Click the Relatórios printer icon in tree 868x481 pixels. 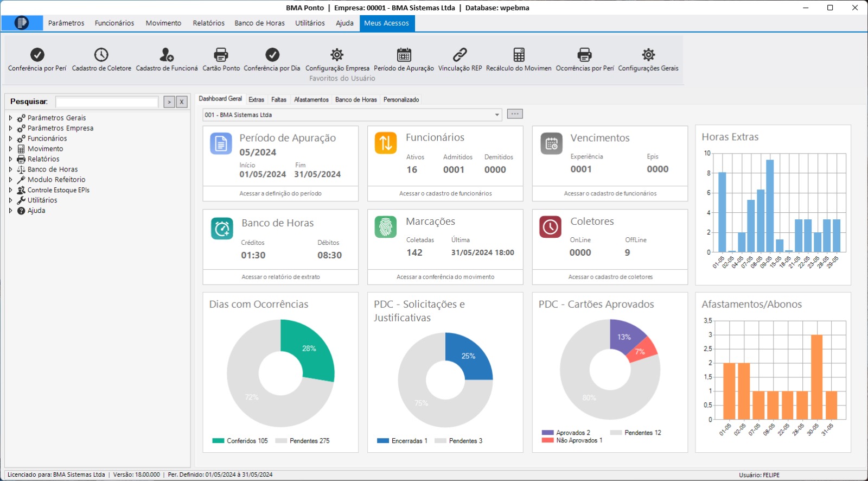click(x=21, y=159)
